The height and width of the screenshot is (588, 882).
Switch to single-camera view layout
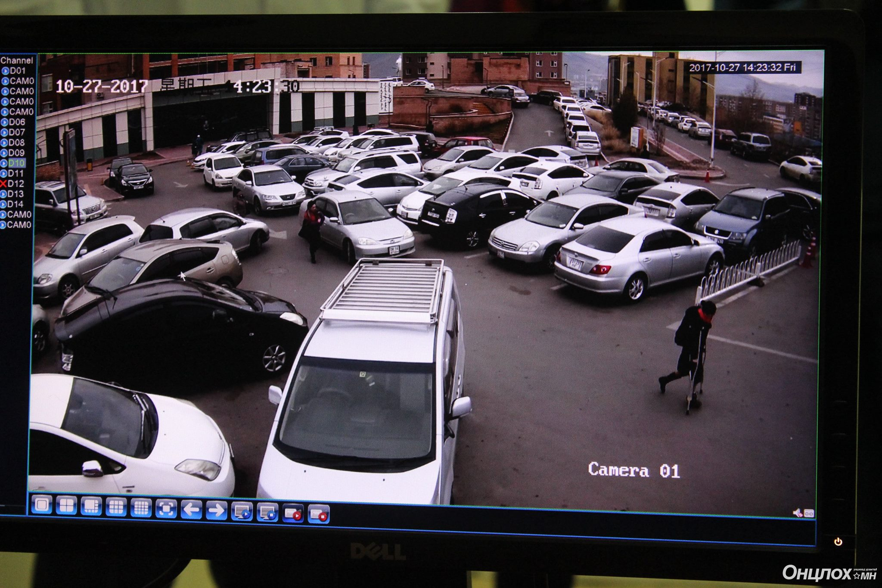tap(42, 505)
